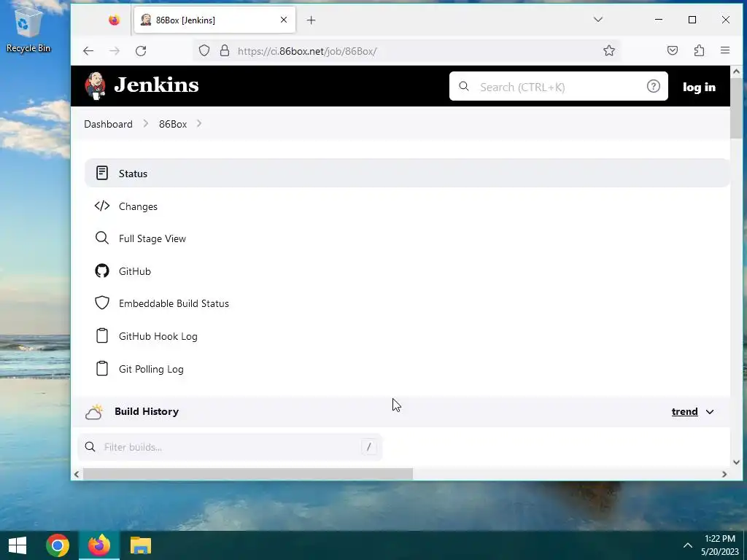This screenshot has height=560, width=747.
Task: Select the 86Box [Jenkins] browser tab
Action: coord(214,20)
